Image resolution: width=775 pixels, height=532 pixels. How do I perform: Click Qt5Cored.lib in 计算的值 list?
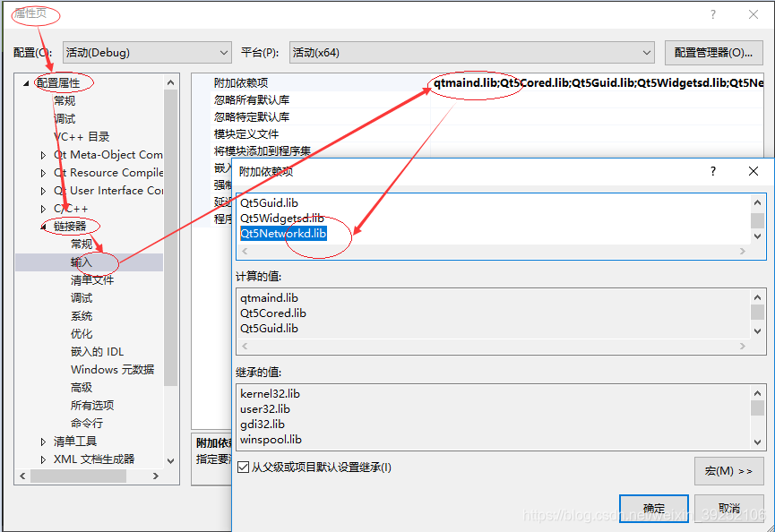273,313
